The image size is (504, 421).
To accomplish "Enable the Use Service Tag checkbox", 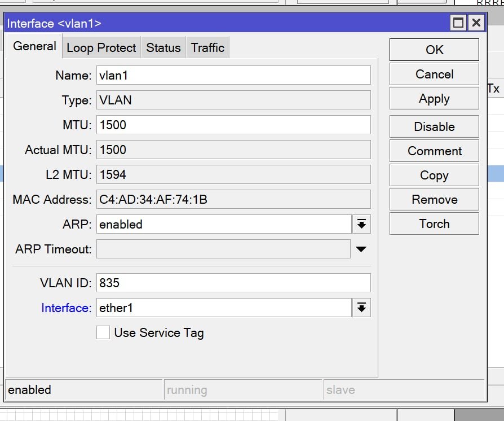I will coord(103,333).
